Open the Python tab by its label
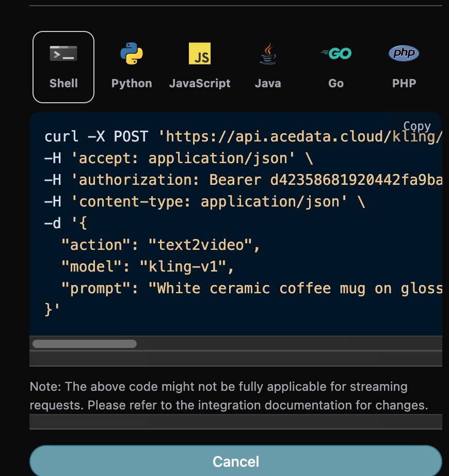Image resolution: width=449 pixels, height=476 pixels. pyautogui.click(x=132, y=84)
